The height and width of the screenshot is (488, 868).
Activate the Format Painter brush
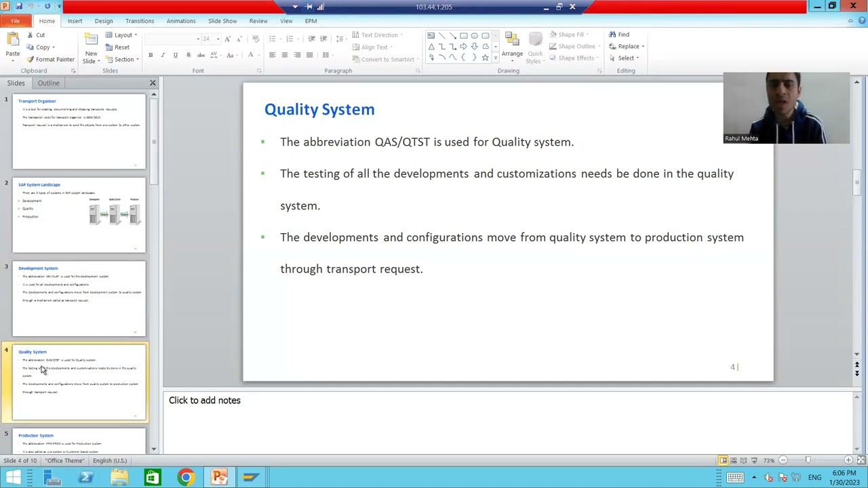(50, 60)
